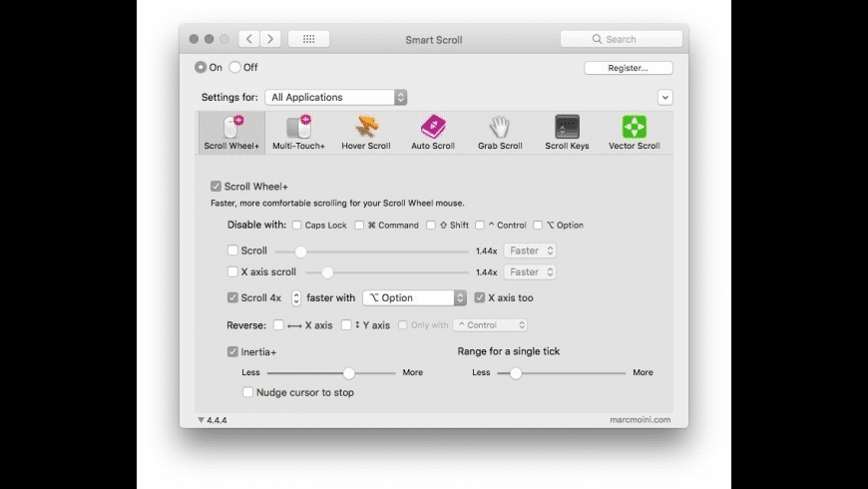The width and height of the screenshot is (868, 489).
Task: Open the marcmoini.com link
Action: coord(640,420)
